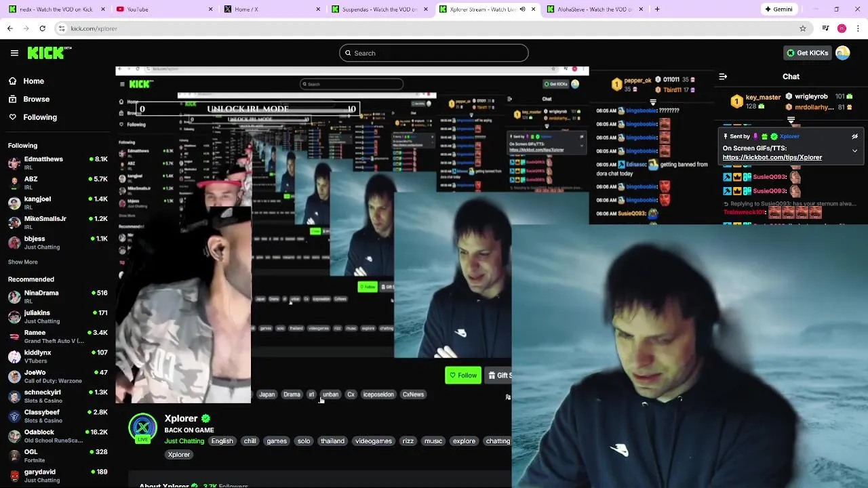Open NinaDrama recommended channel
The width and height of the screenshot is (868, 488).
(x=58, y=297)
